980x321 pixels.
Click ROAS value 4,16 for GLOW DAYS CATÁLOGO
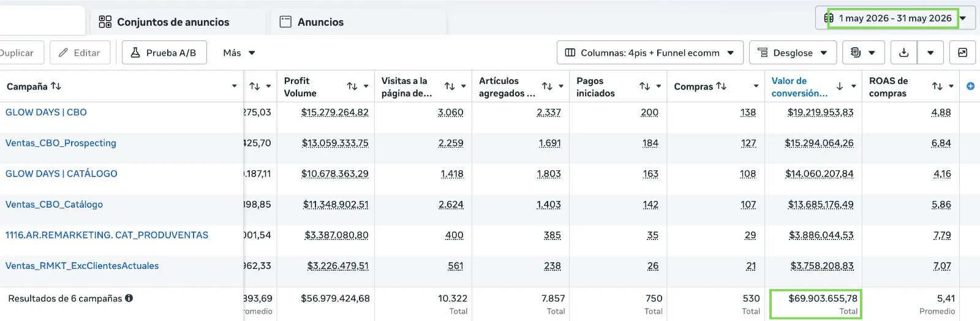coord(942,173)
